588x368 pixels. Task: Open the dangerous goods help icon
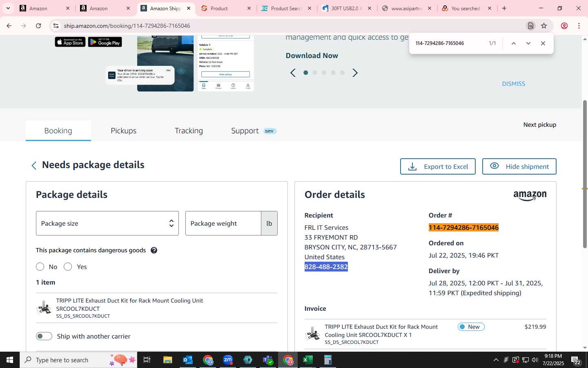(154, 250)
